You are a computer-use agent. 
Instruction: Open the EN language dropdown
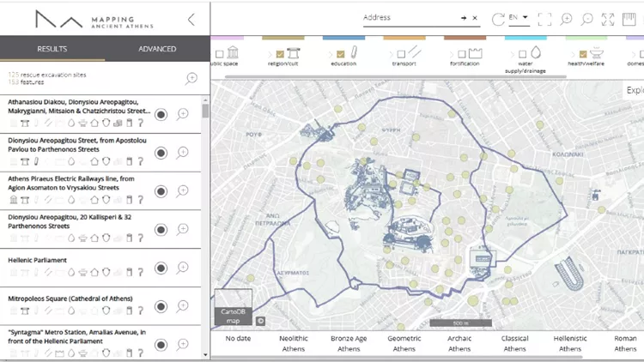(519, 18)
